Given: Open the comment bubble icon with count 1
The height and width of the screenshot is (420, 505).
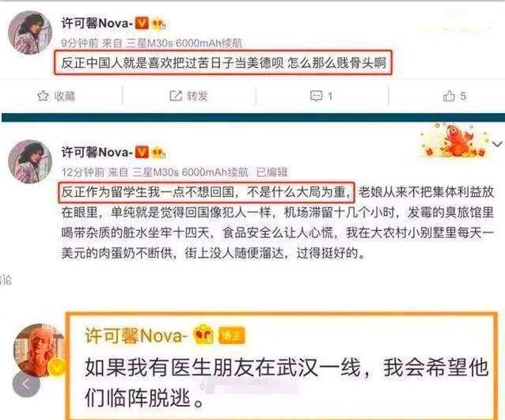Looking at the screenshot, I should [316, 96].
